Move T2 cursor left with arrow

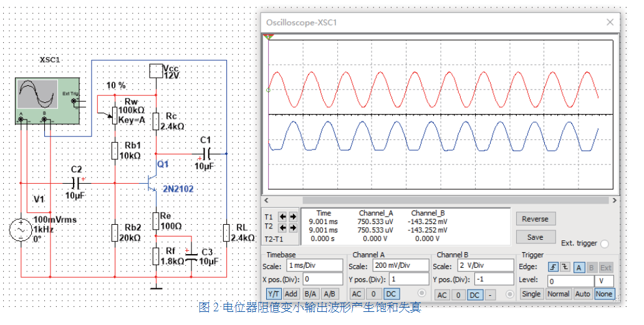(281, 227)
